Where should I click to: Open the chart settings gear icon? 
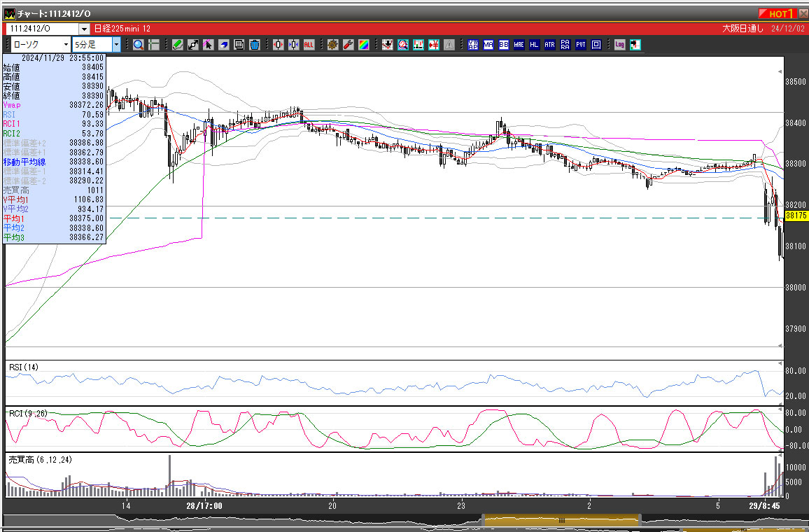(x=333, y=45)
